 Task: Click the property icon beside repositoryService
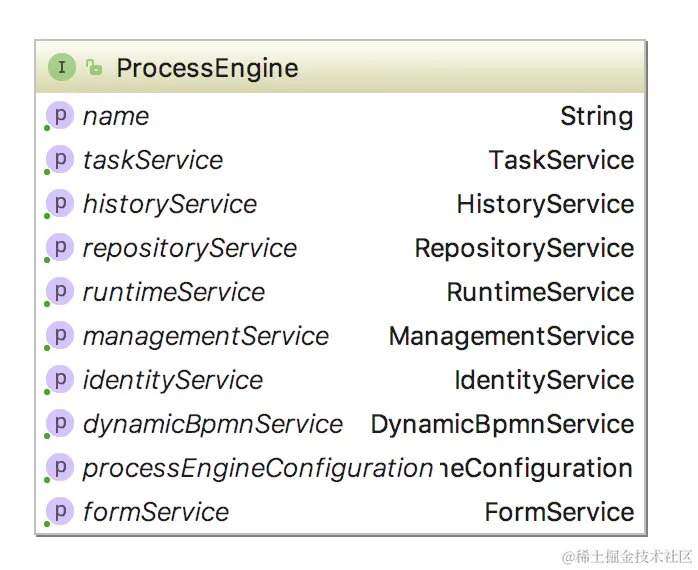point(60,248)
